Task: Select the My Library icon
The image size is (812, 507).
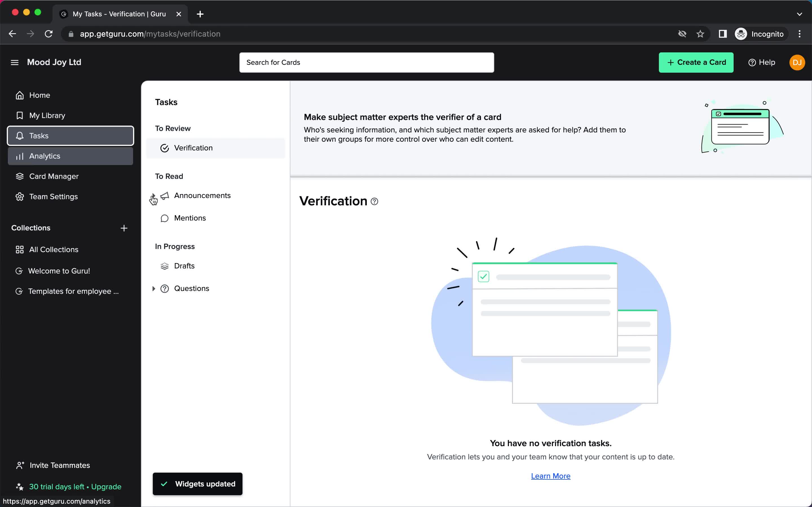Action: click(19, 115)
